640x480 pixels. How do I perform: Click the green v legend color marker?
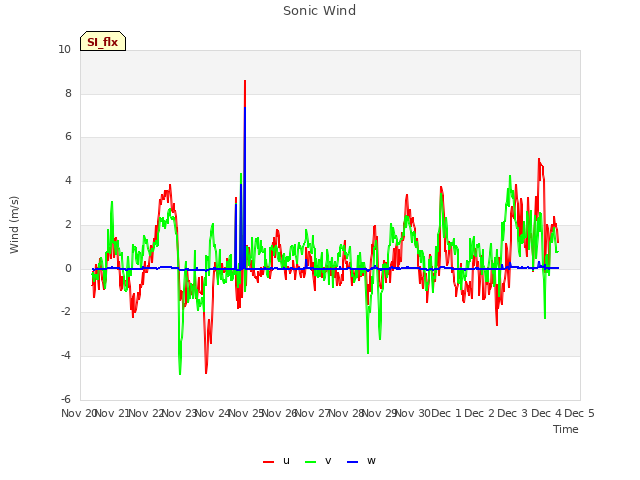pos(310,462)
